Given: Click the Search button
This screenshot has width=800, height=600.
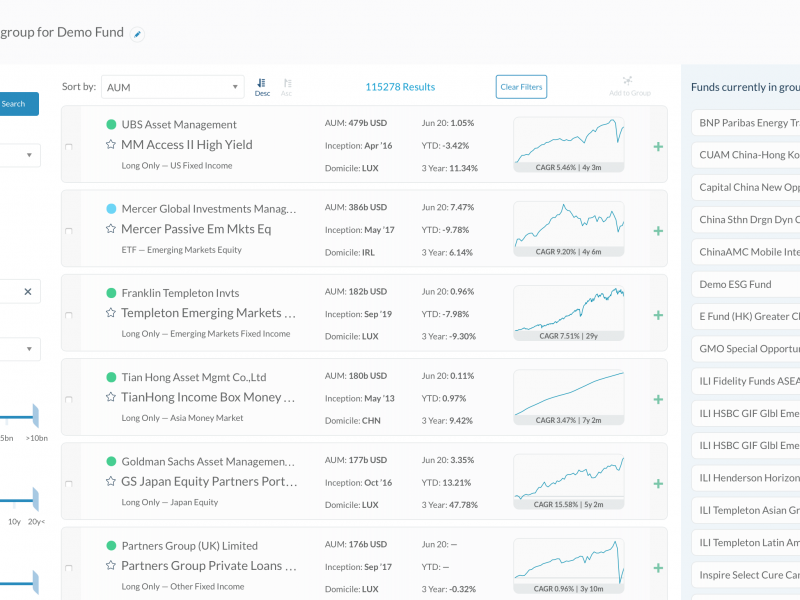Looking at the screenshot, I should [18, 104].
